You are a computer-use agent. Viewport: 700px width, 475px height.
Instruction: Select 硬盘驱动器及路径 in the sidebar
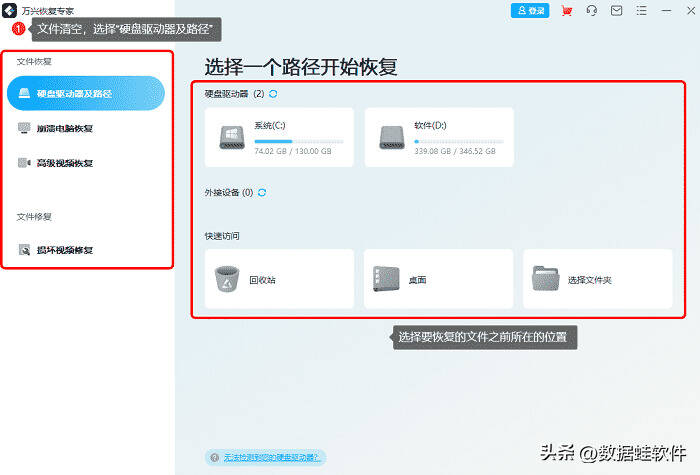pos(86,93)
